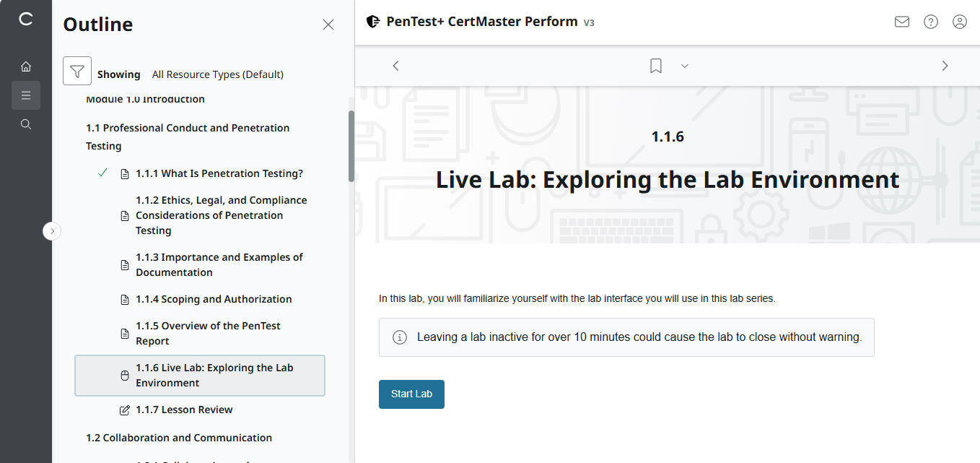Open the home page via home icon

(x=26, y=66)
